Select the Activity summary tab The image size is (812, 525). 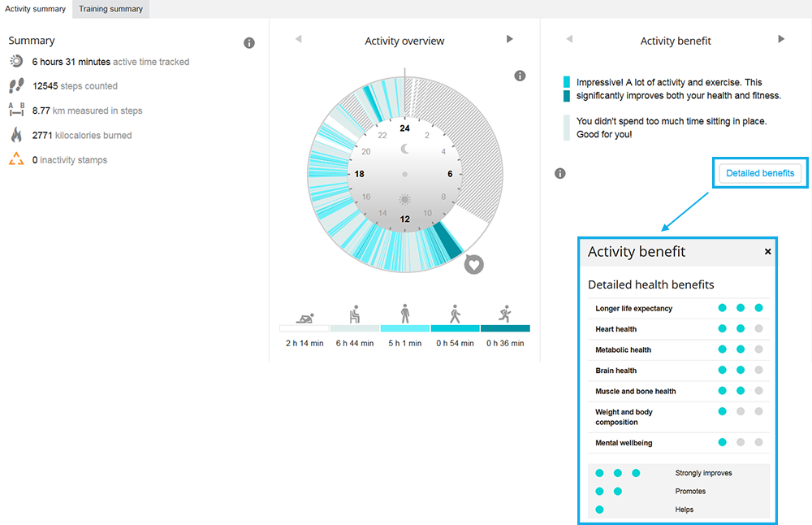click(x=36, y=9)
